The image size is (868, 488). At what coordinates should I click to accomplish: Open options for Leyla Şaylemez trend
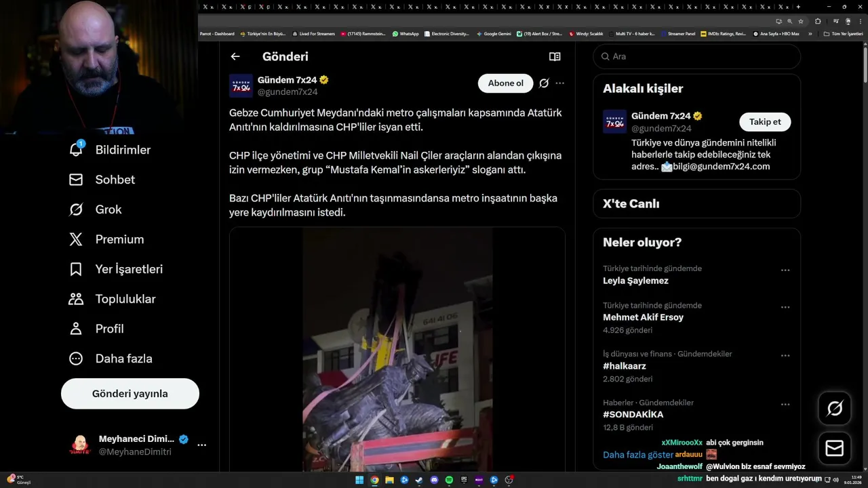[785, 270]
